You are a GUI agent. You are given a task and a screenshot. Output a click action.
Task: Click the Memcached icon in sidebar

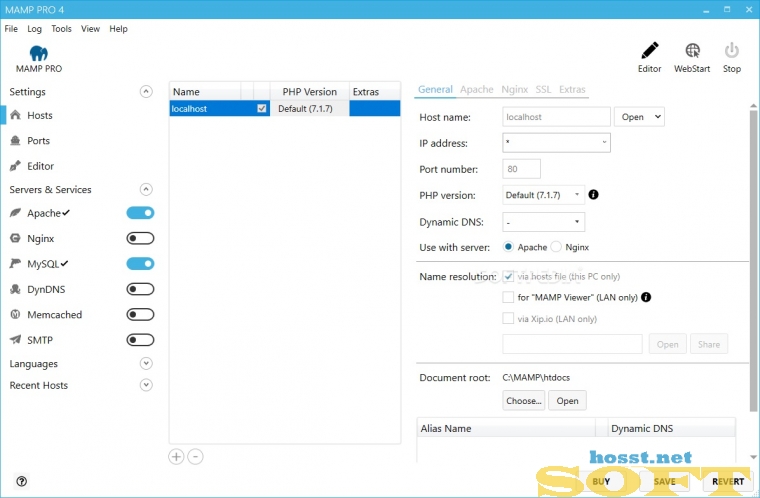[x=16, y=314]
